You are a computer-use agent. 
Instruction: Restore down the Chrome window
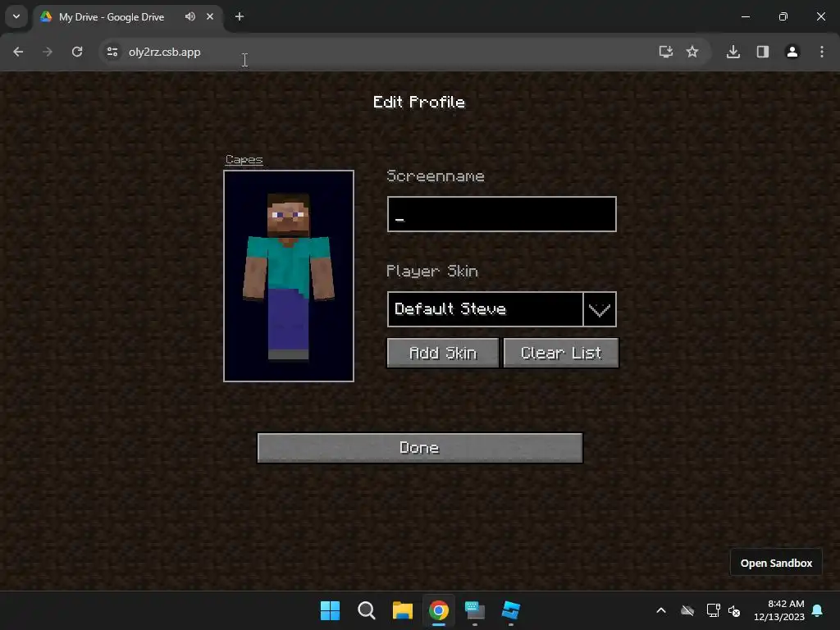point(783,16)
